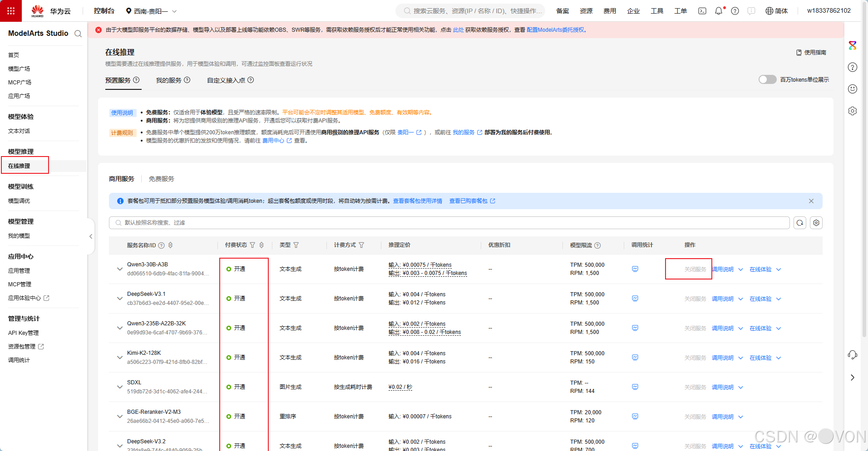Click 控制台 in top bar
This screenshot has height=451, width=868.
[x=104, y=11]
